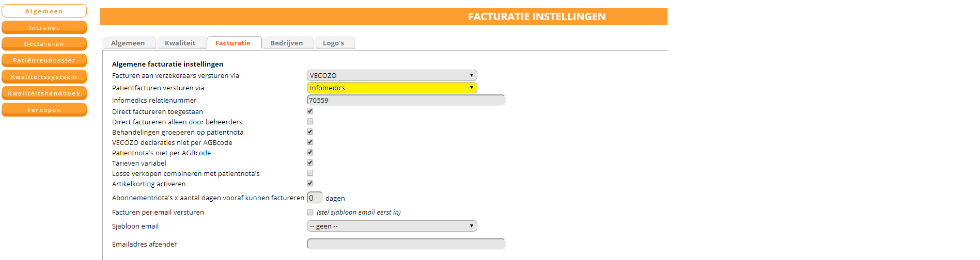Uncheck Direct factureren toegestaan
Image resolution: width=980 pixels, height=260 pixels.
310,111
